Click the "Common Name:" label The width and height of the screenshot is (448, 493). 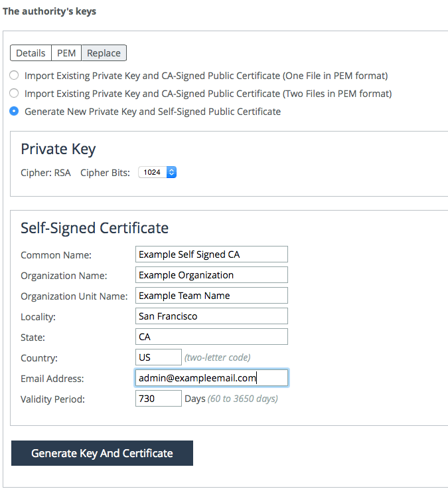tap(56, 255)
